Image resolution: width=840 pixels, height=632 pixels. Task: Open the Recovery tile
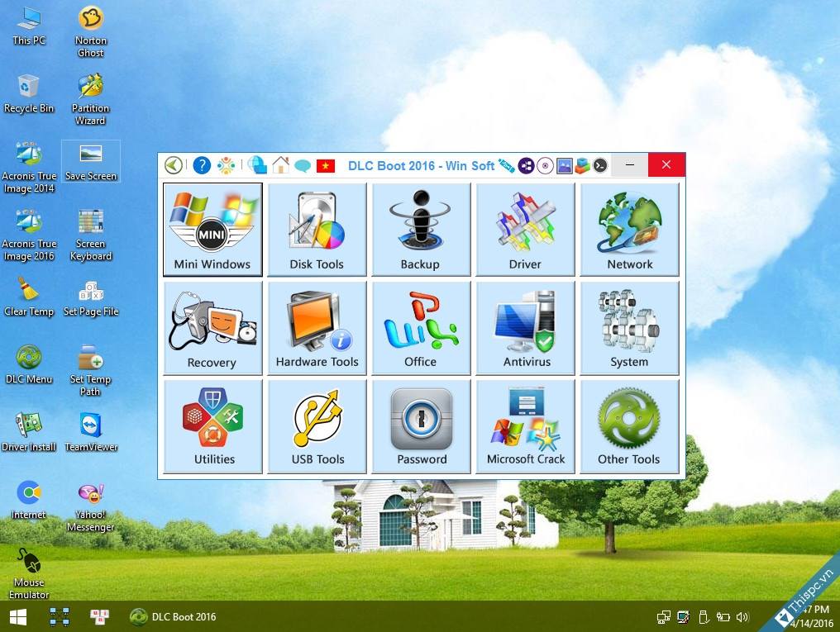coord(212,328)
